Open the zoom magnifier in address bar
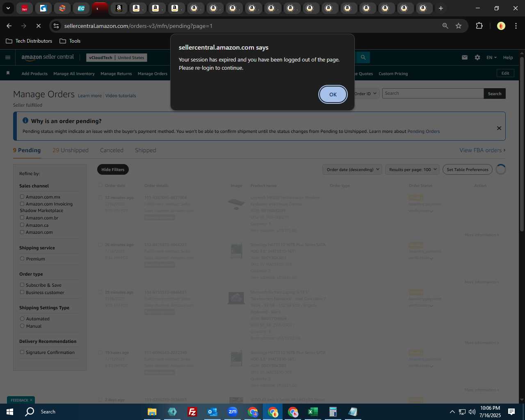 445,26
